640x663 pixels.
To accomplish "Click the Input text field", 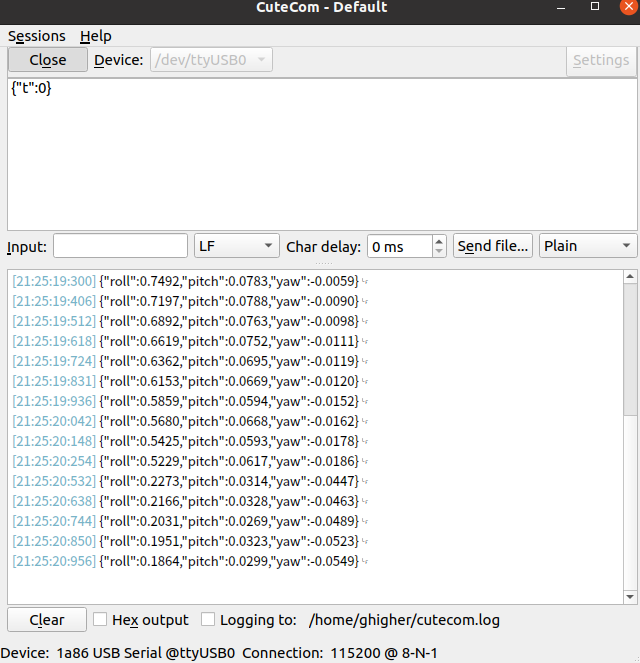I will pos(120,246).
